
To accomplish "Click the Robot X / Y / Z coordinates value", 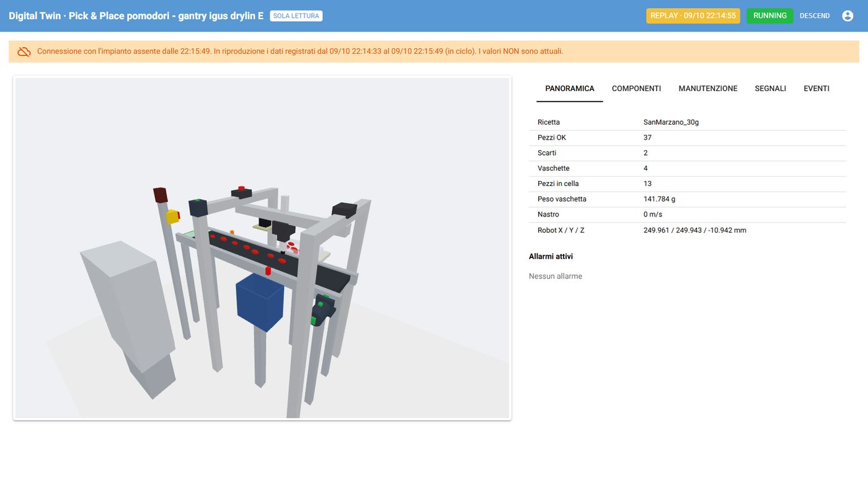I will click(695, 230).
